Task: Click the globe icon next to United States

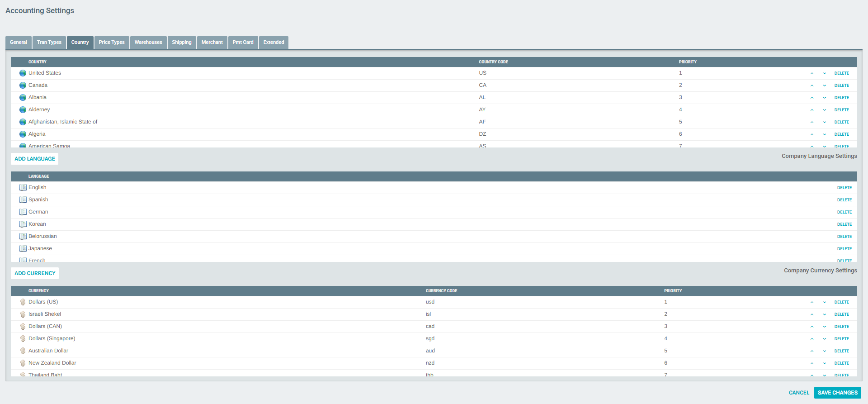Action: [23, 73]
